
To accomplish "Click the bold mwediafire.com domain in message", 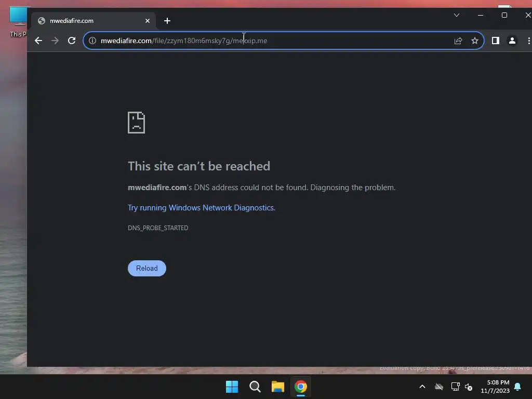I will pyautogui.click(x=157, y=188).
